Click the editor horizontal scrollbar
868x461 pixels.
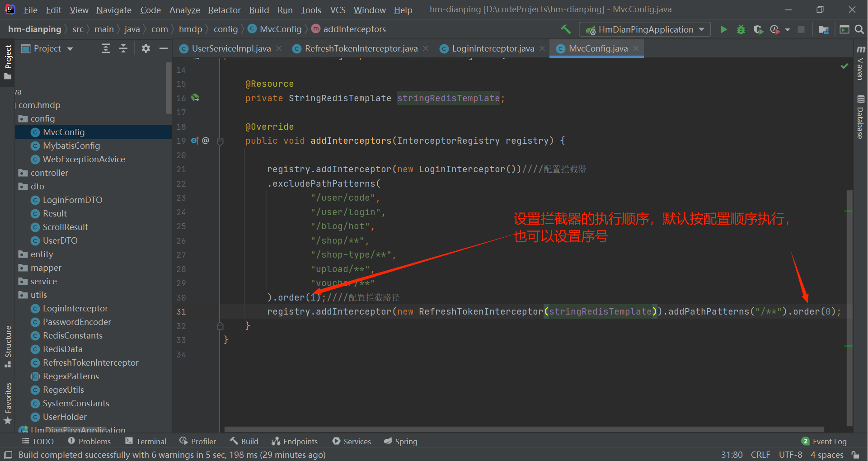tap(524, 429)
